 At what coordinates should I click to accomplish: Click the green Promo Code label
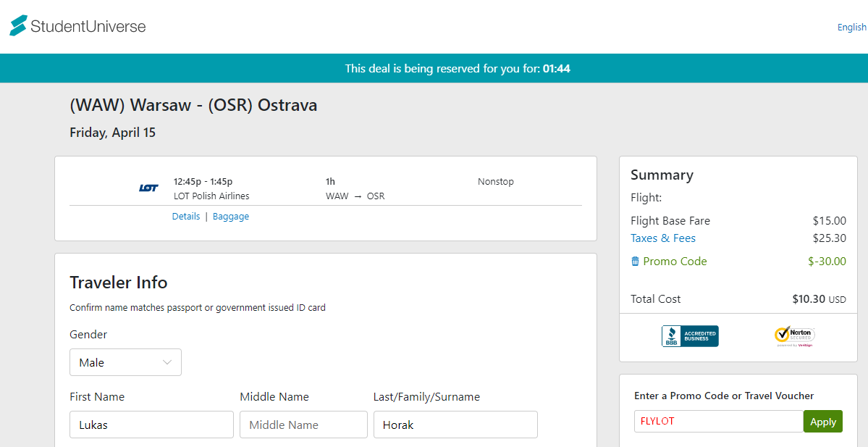675,262
